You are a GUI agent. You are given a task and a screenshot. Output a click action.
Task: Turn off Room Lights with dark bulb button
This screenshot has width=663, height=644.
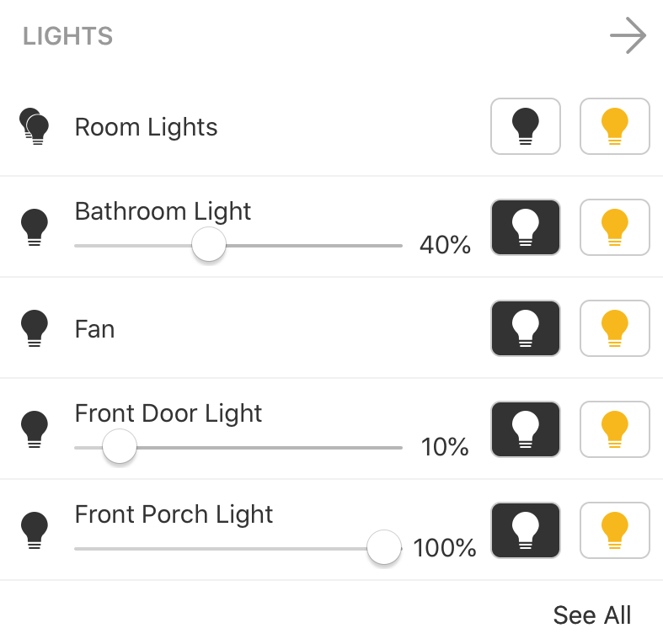pyautogui.click(x=525, y=126)
